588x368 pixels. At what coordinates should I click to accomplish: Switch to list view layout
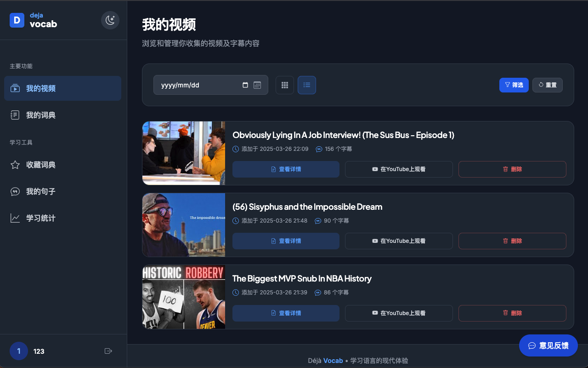tap(307, 85)
